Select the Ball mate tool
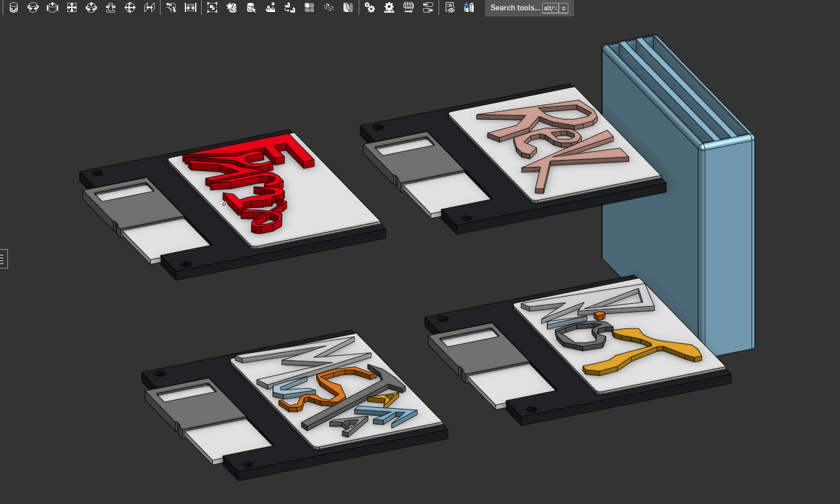Viewport: 840px width, 504px height. (x=130, y=7)
